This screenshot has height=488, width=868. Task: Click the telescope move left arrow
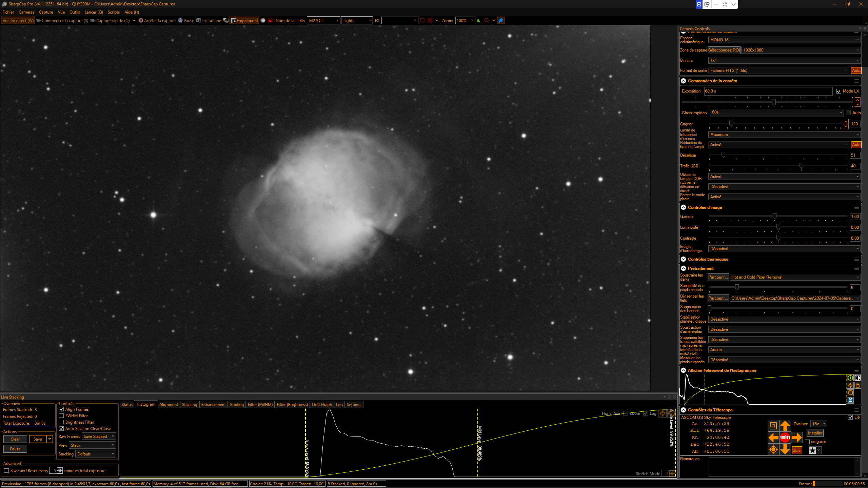click(x=773, y=438)
